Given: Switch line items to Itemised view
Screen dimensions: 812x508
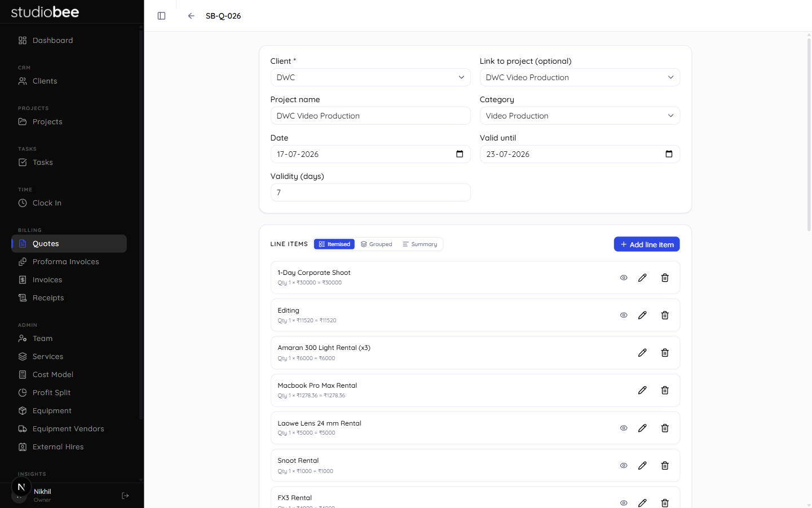Looking at the screenshot, I should point(334,244).
